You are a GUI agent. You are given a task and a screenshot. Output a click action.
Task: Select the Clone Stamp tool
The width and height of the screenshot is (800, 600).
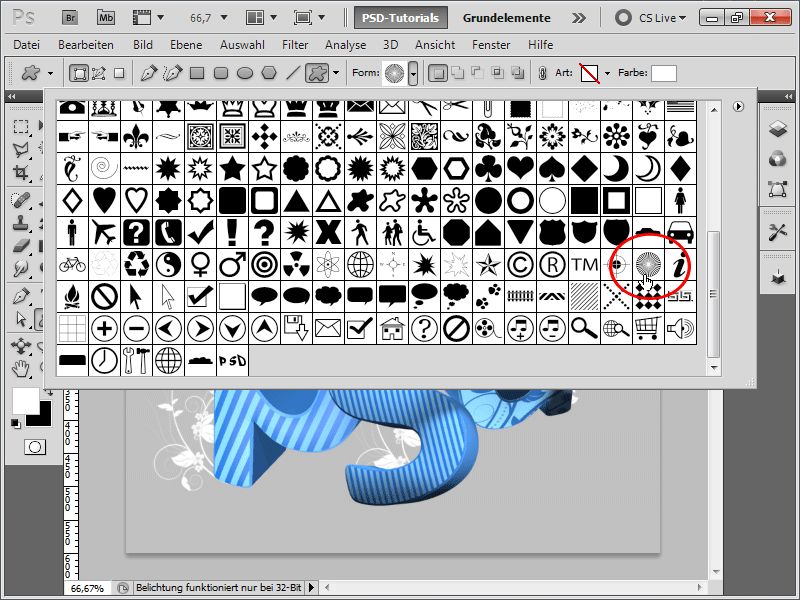coord(21,222)
